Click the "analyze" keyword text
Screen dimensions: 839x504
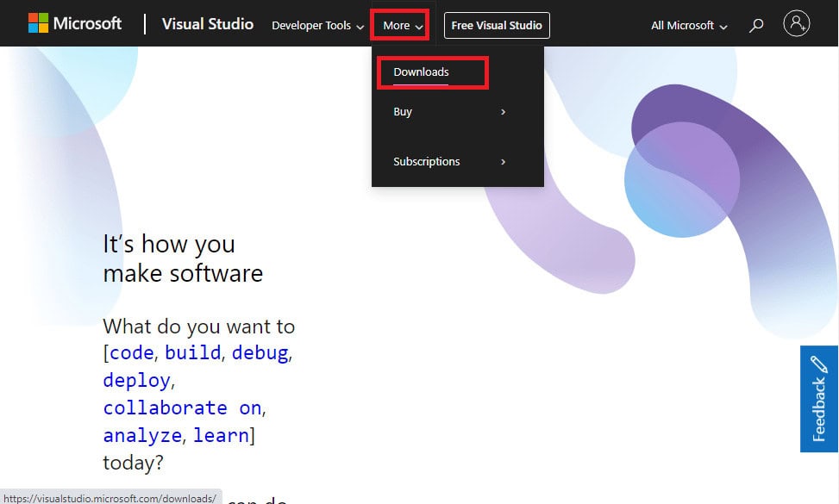point(142,436)
